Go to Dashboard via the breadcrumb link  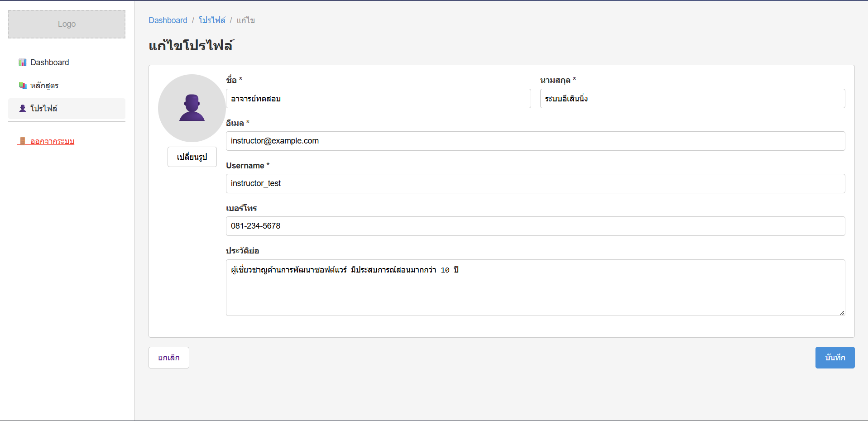click(168, 20)
